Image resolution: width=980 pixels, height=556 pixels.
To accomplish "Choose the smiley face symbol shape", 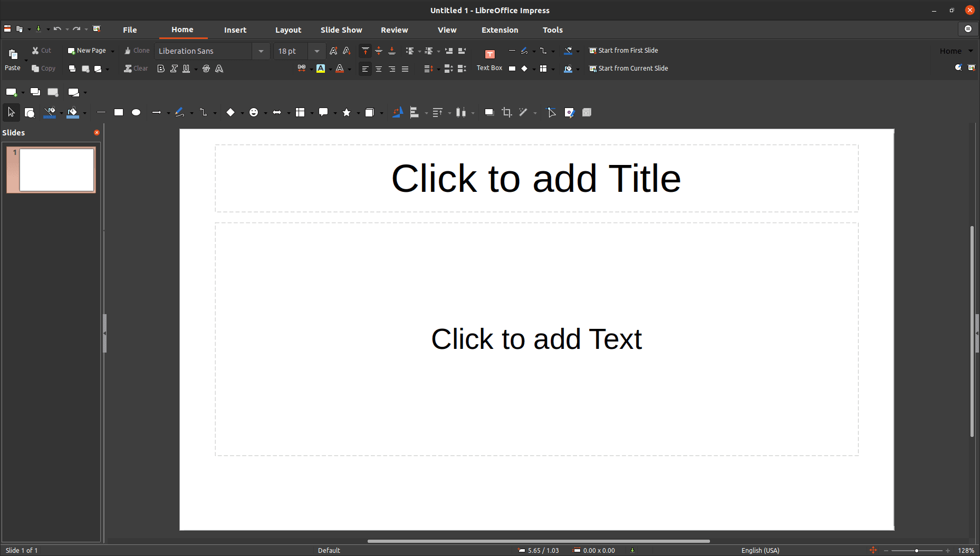I will [x=254, y=112].
